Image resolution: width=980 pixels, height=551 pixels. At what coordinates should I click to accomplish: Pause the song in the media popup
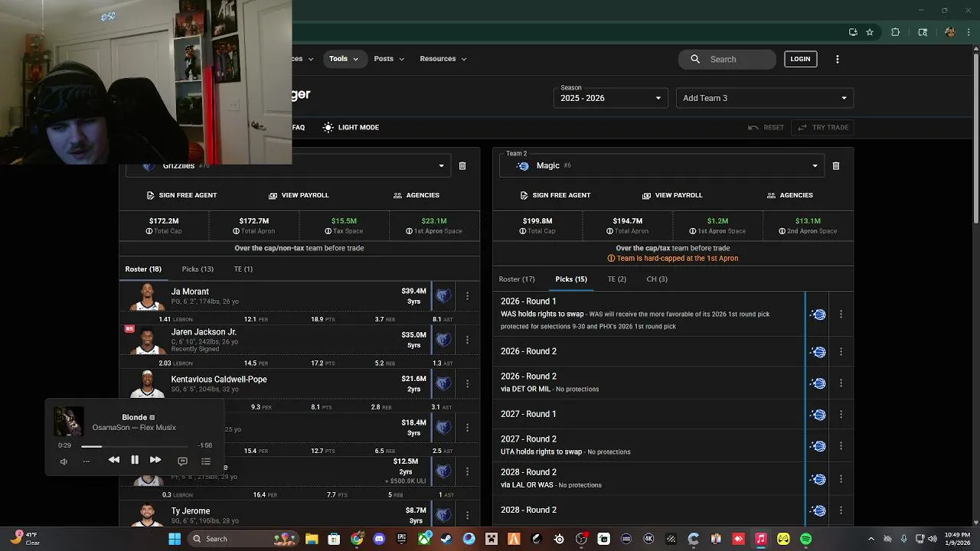click(x=135, y=460)
